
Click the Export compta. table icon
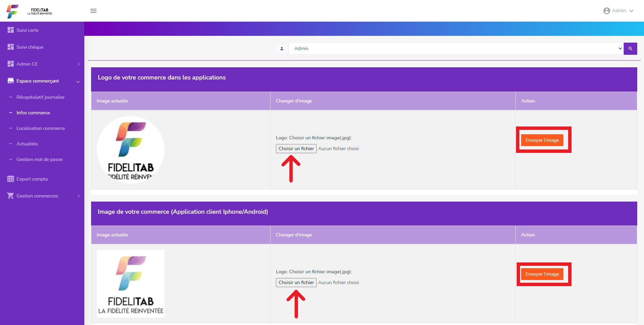(10, 179)
